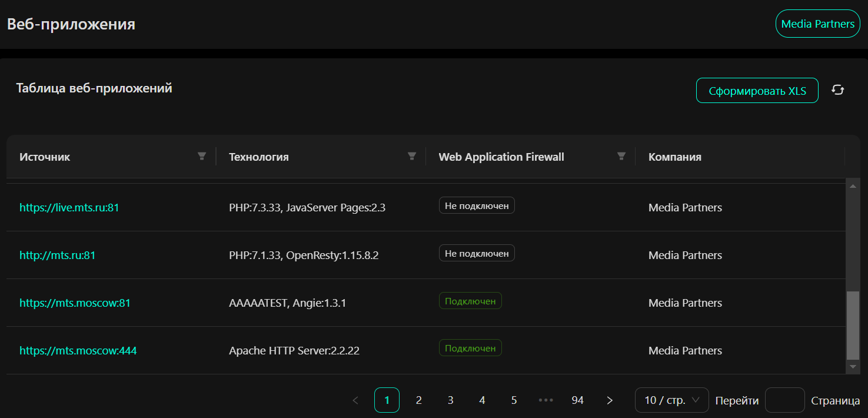Screen dimensions: 868x418
Task: Select page 5 in pagination
Action: click(514, 400)
